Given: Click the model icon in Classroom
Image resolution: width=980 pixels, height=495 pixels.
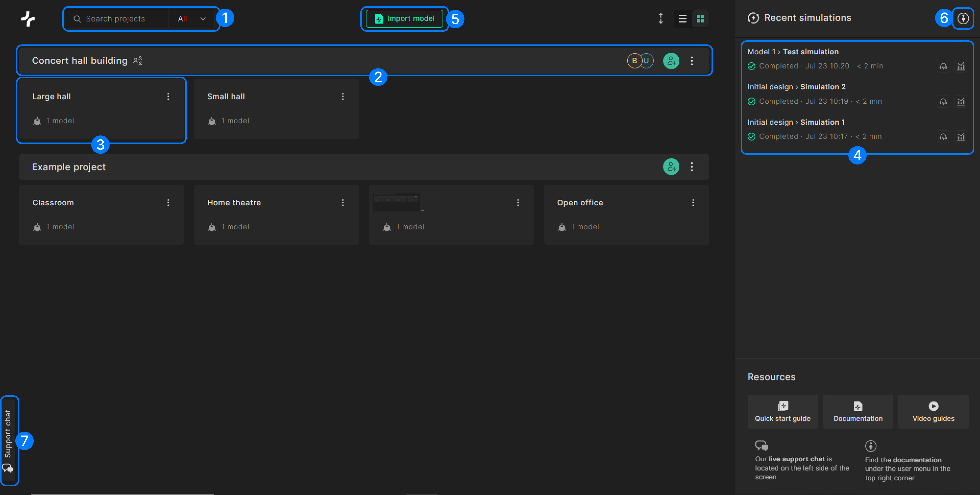Looking at the screenshot, I should pyautogui.click(x=37, y=227).
